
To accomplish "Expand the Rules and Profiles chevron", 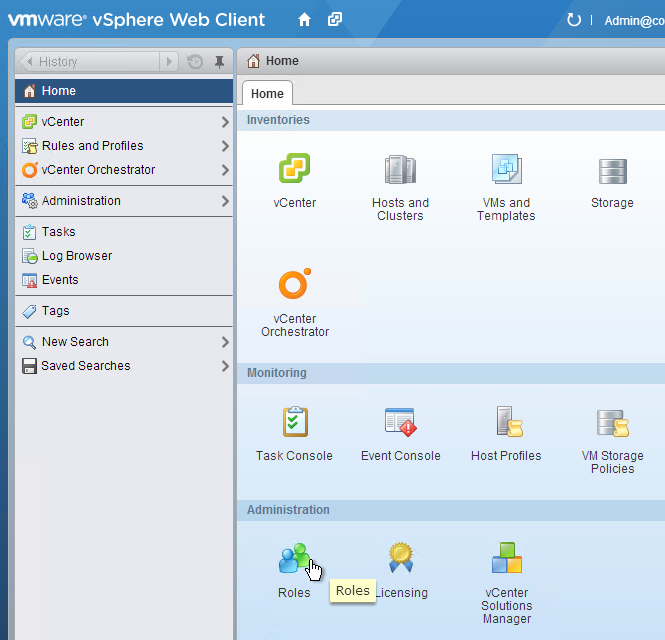I will 225,146.
